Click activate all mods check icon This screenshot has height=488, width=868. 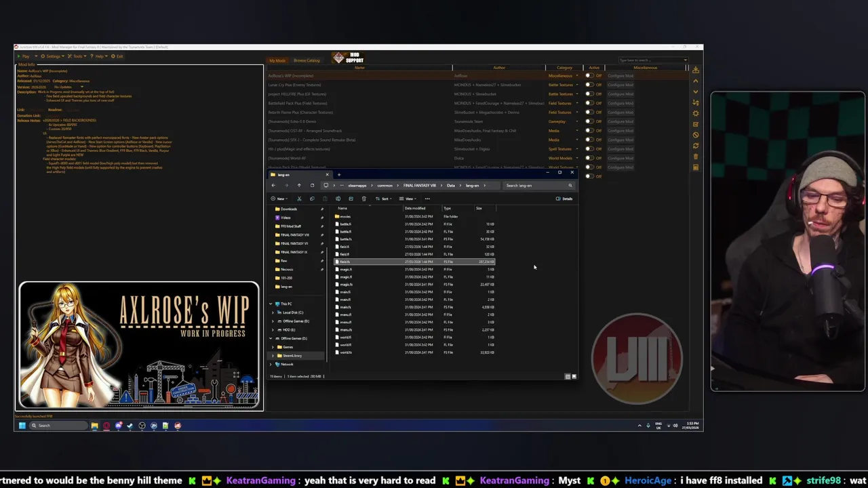click(696, 124)
